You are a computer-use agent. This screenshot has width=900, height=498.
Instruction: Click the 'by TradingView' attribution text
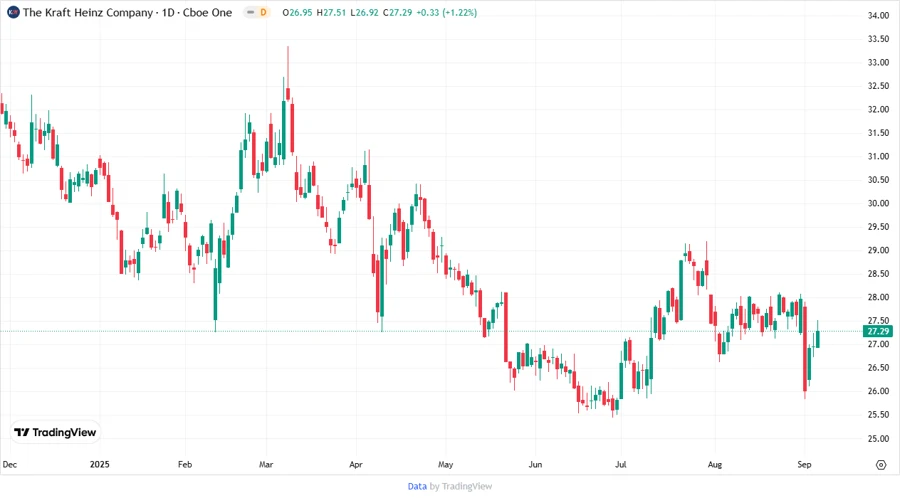point(461,487)
